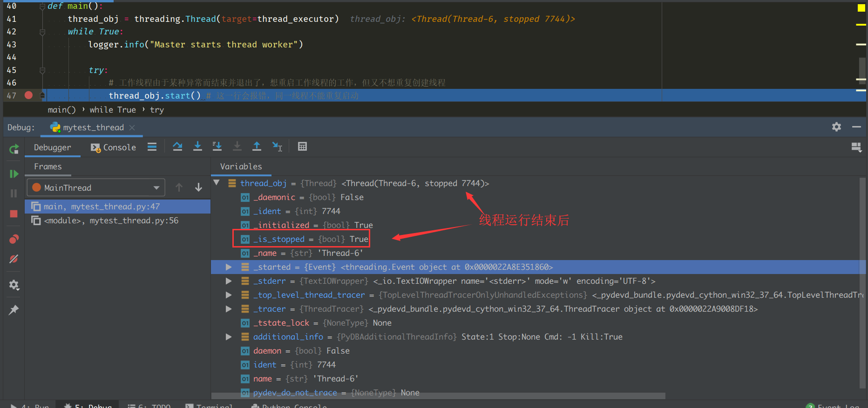Expand additional_info variable

click(229, 337)
